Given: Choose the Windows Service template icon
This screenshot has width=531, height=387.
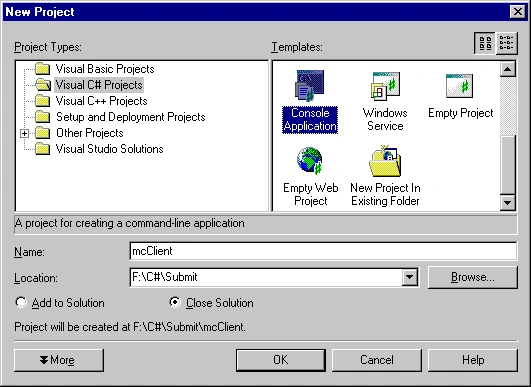Looking at the screenshot, I should tap(385, 86).
